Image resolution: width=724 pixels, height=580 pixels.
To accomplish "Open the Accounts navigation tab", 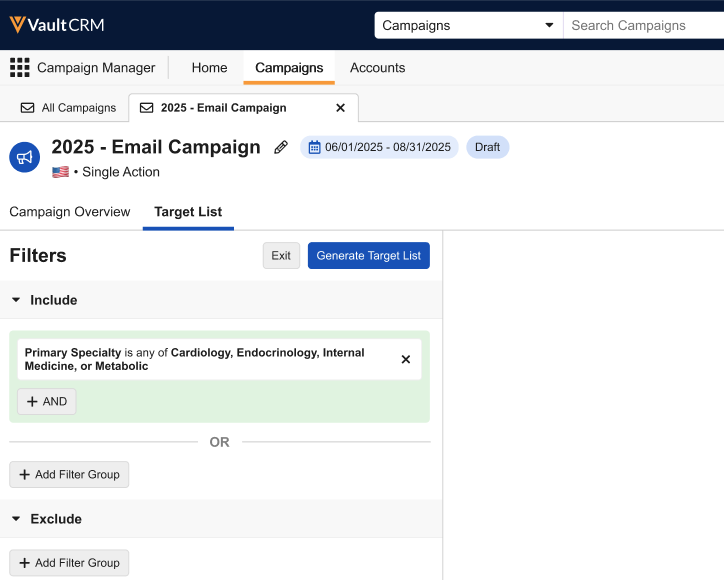I will coord(377,68).
